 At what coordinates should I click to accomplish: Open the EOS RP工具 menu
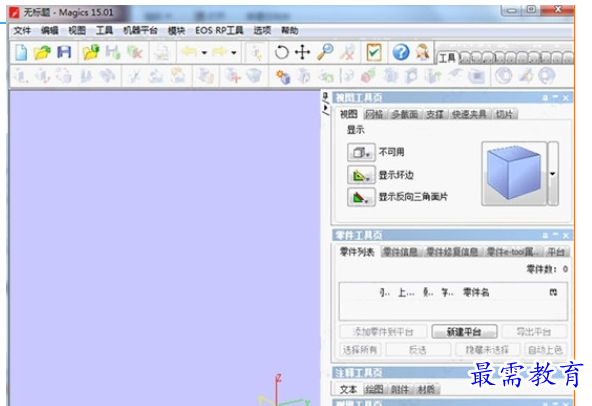click(219, 30)
